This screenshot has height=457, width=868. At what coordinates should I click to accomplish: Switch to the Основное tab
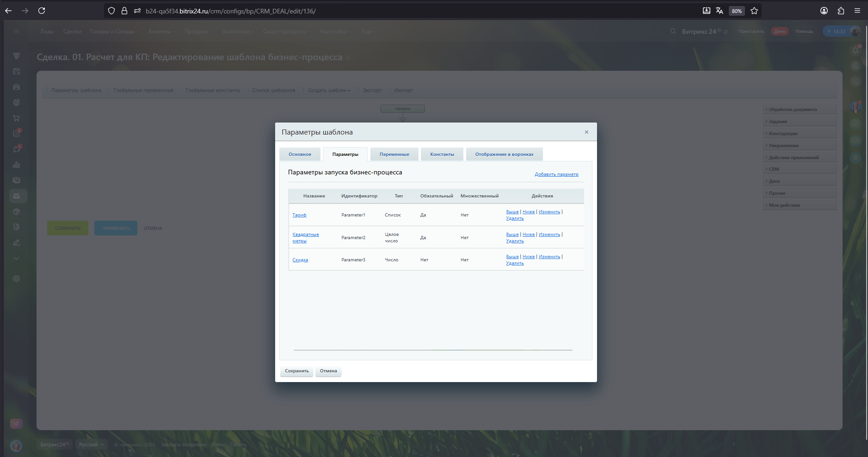pos(300,154)
